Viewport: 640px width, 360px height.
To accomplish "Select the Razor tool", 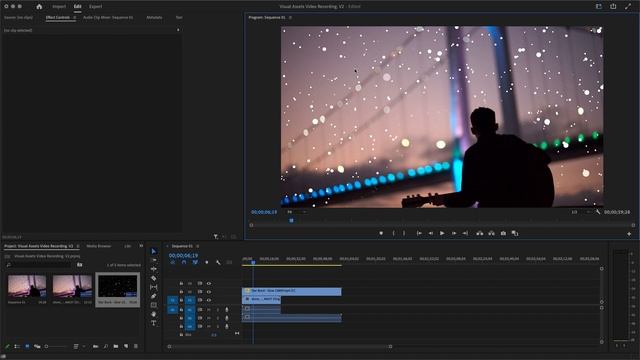I will 153,278.
